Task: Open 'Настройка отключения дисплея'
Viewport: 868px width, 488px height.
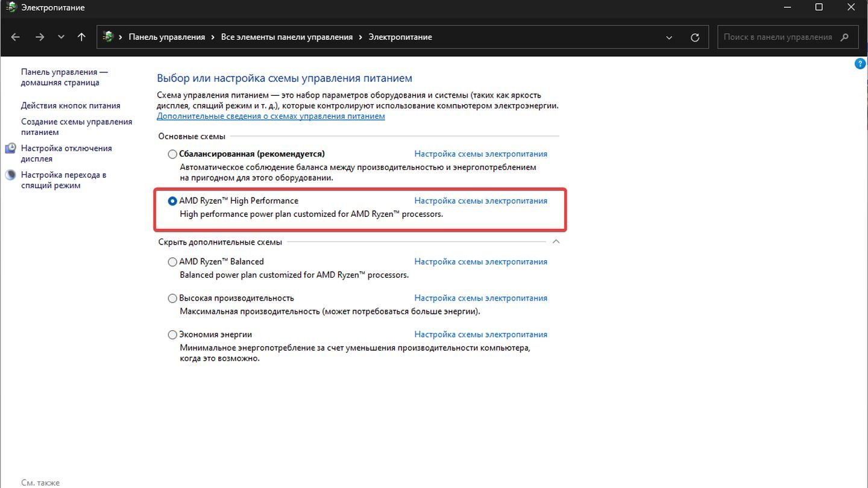Action: [66, 153]
